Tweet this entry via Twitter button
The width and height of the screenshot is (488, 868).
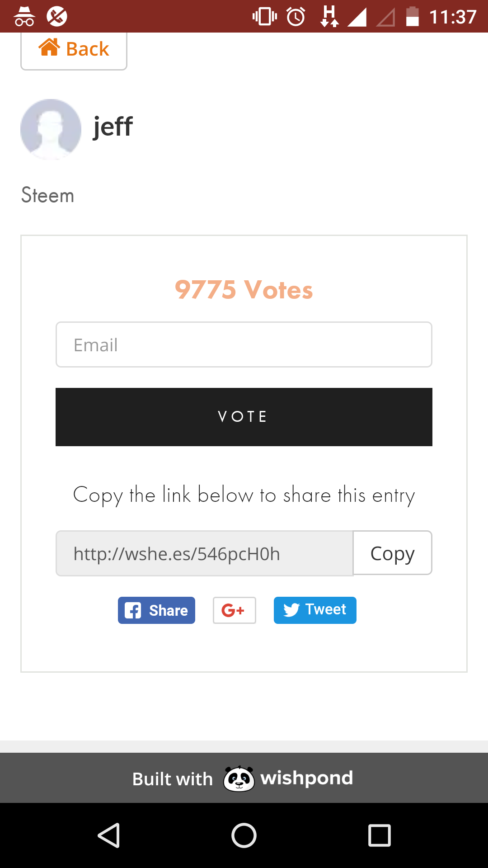click(315, 610)
